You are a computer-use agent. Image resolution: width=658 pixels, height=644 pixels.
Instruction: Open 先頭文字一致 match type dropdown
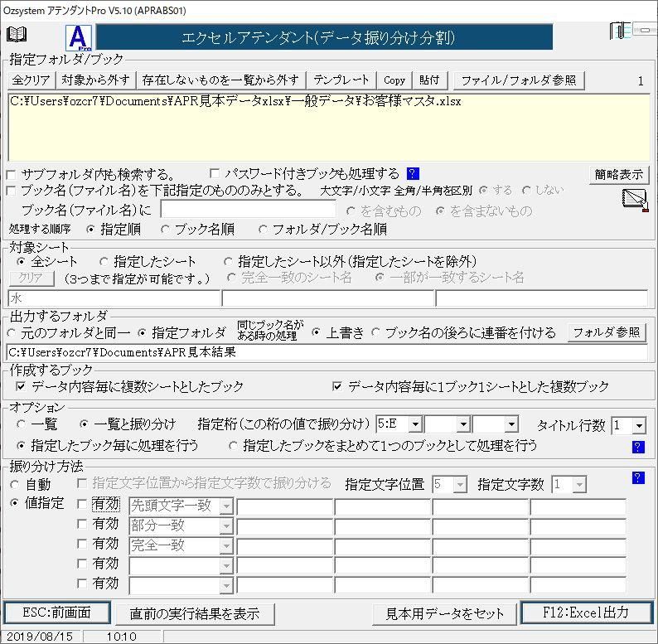[x=226, y=506]
